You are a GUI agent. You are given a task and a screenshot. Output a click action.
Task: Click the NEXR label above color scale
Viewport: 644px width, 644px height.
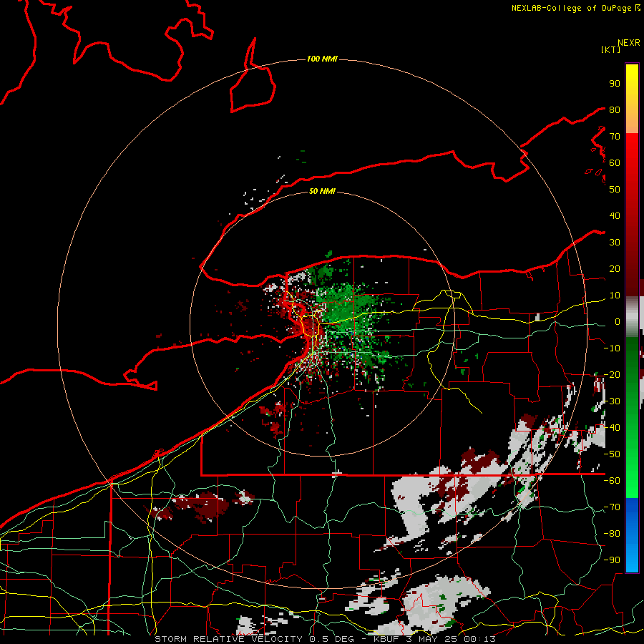click(629, 43)
